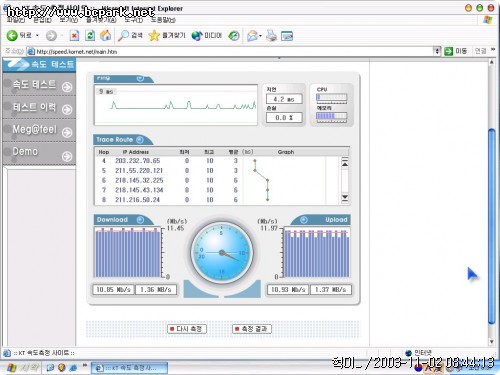This screenshot has width=500, height=375.
Task: Click the 10.93 Mb/s upload value
Action: point(288,290)
